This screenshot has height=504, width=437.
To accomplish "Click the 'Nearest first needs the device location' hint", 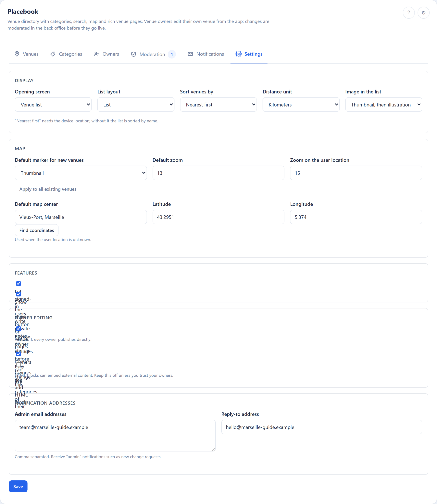I will 86,121.
